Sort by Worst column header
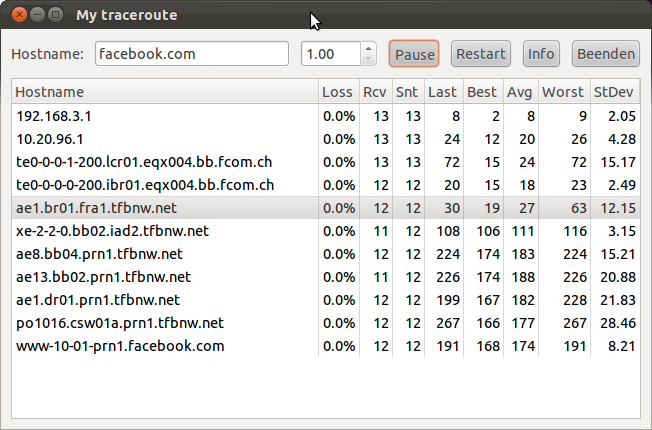Image resolution: width=652 pixels, height=430 pixels. [x=563, y=92]
